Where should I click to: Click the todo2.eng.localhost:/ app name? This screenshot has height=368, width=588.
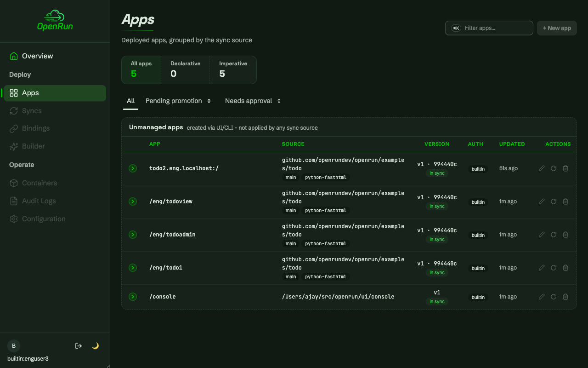184,168
